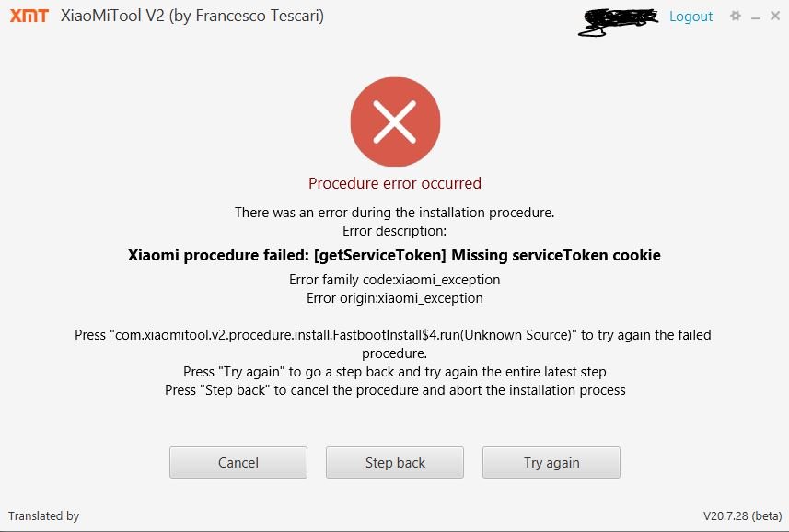Retry with the Try again button
Viewport: 789px width, 532px height.
coord(551,462)
